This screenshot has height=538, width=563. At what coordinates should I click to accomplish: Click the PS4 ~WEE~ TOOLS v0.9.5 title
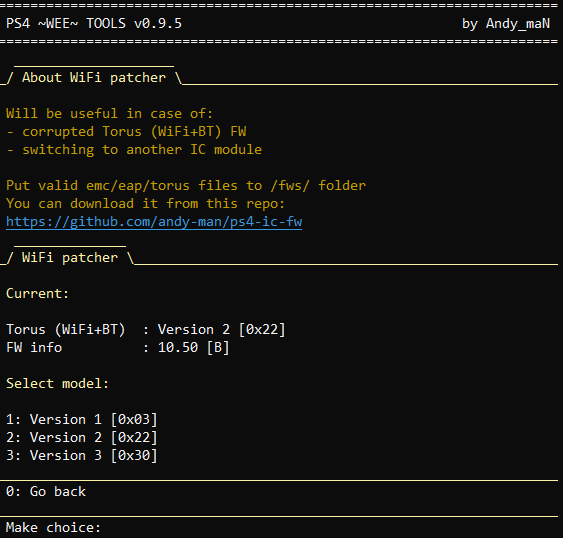(94, 23)
